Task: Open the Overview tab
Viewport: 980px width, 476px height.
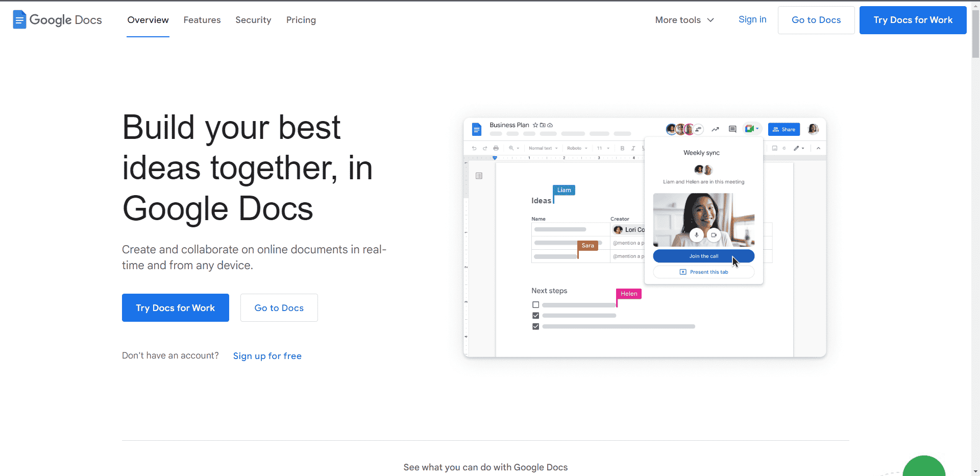Action: (x=148, y=20)
